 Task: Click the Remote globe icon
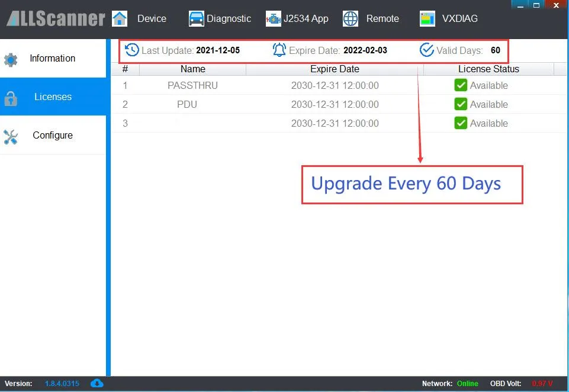click(x=351, y=18)
